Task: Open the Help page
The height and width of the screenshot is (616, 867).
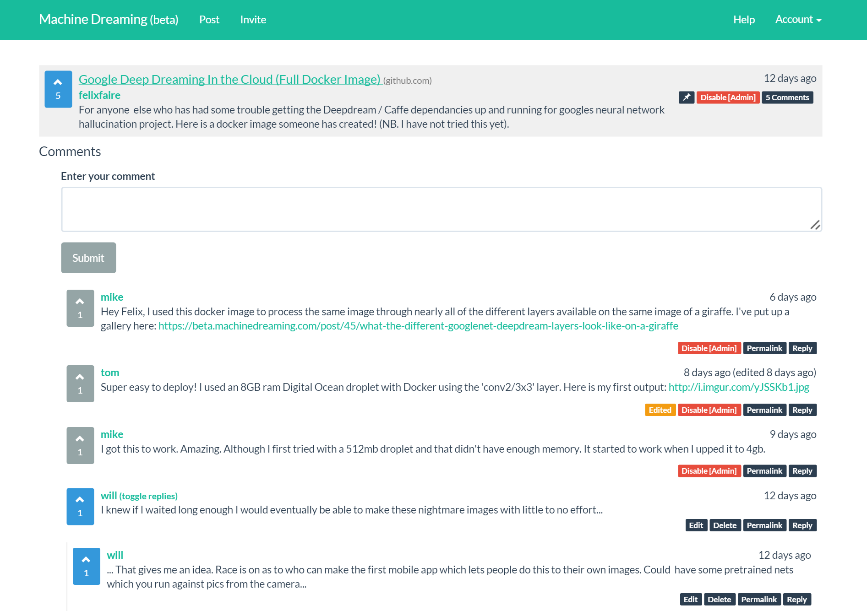Action: 744,20
